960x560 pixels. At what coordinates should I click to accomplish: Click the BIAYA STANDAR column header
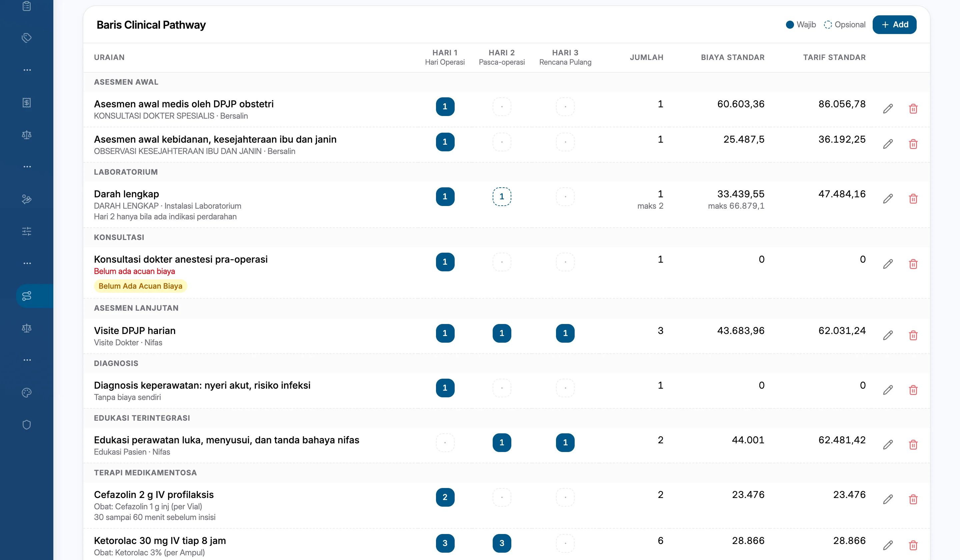(733, 58)
